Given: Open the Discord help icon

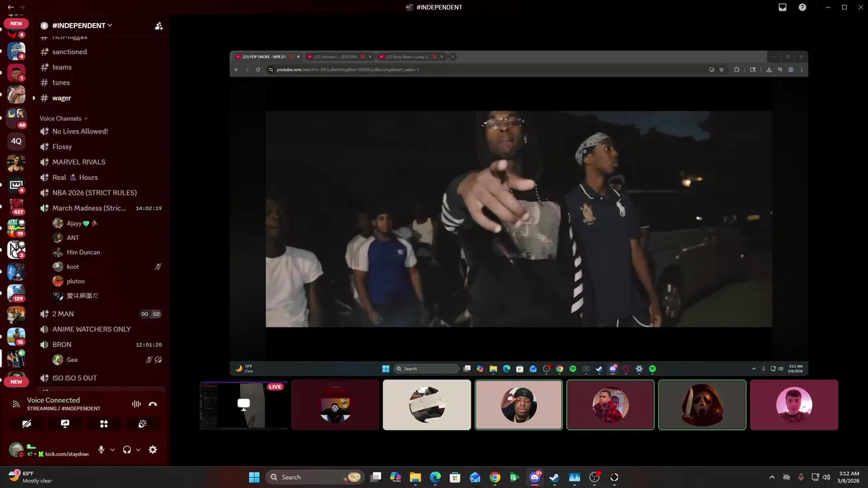Looking at the screenshot, I should (802, 7).
